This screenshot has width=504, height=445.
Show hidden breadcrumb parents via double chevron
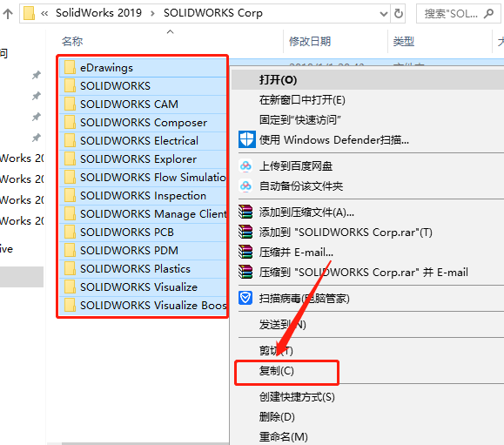click(x=44, y=14)
